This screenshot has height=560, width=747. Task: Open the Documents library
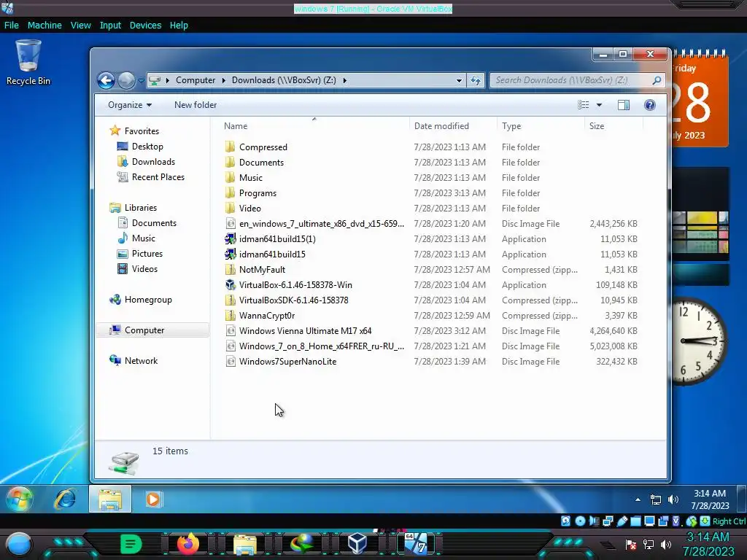(x=154, y=223)
